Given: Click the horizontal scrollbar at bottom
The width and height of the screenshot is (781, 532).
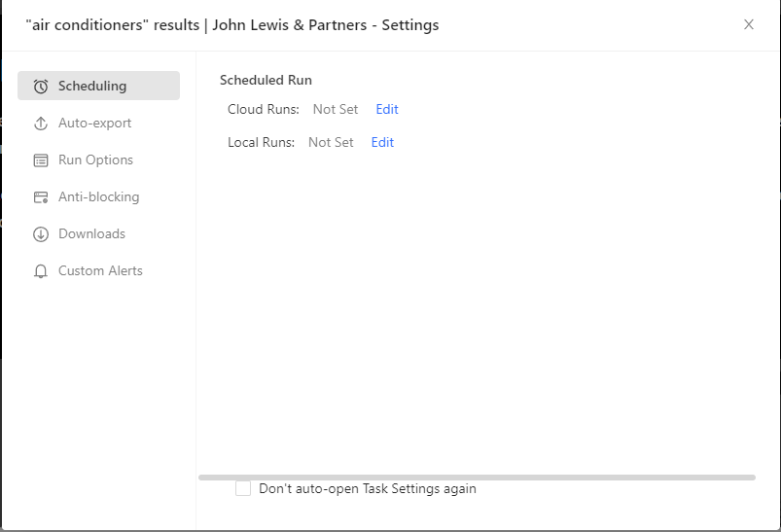Looking at the screenshot, I should tap(477, 478).
